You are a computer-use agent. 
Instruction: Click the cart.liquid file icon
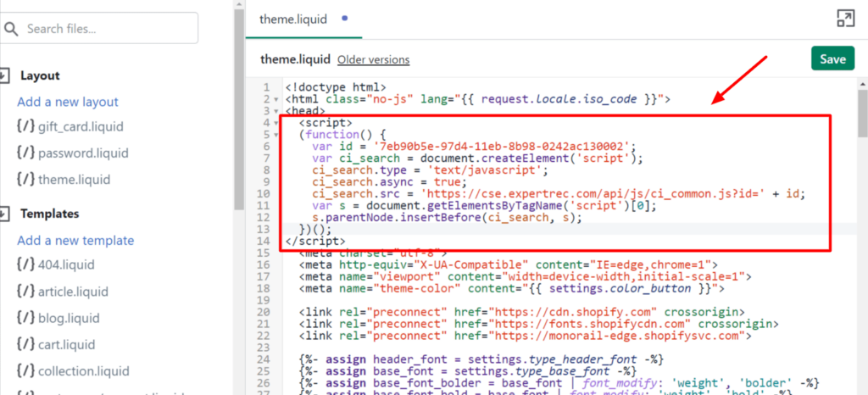[25, 344]
